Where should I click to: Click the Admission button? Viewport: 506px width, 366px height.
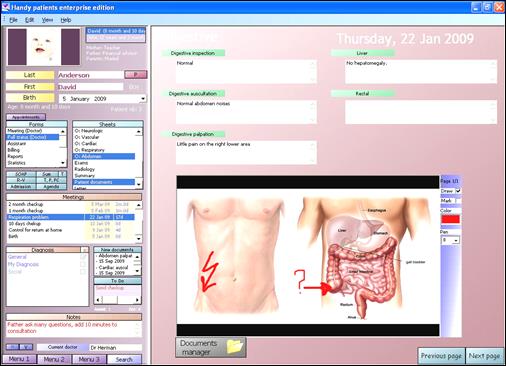pyautogui.click(x=21, y=186)
